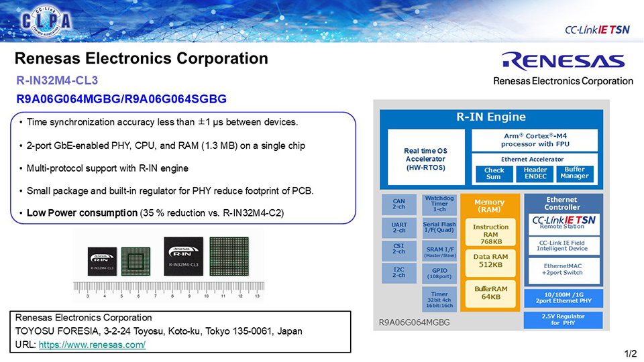
Task: Click the R-IN32M4-CL3 product name
Action: [57, 80]
